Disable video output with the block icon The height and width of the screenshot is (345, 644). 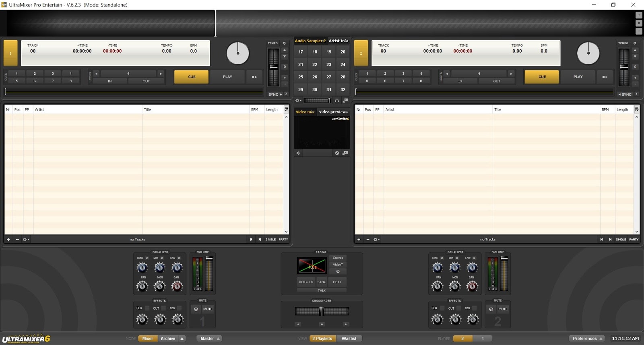[x=337, y=153]
